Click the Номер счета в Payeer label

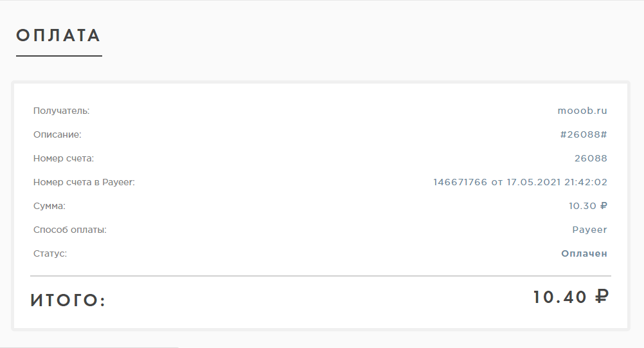click(84, 182)
